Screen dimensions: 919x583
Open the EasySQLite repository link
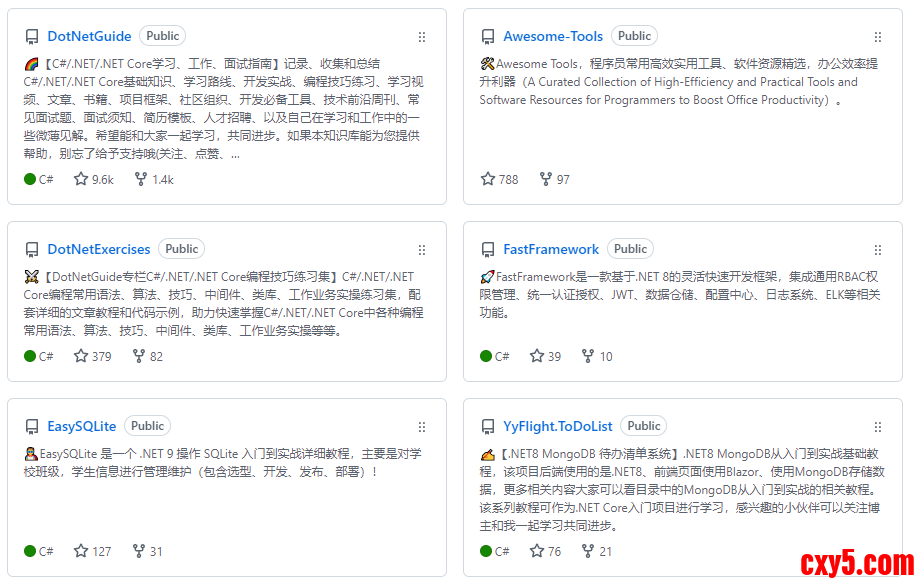pos(81,426)
